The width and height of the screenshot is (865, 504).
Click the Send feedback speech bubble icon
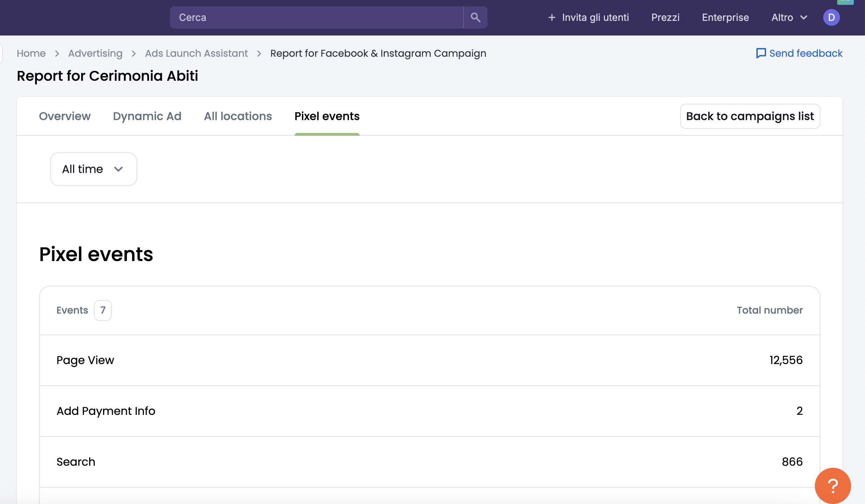(761, 53)
